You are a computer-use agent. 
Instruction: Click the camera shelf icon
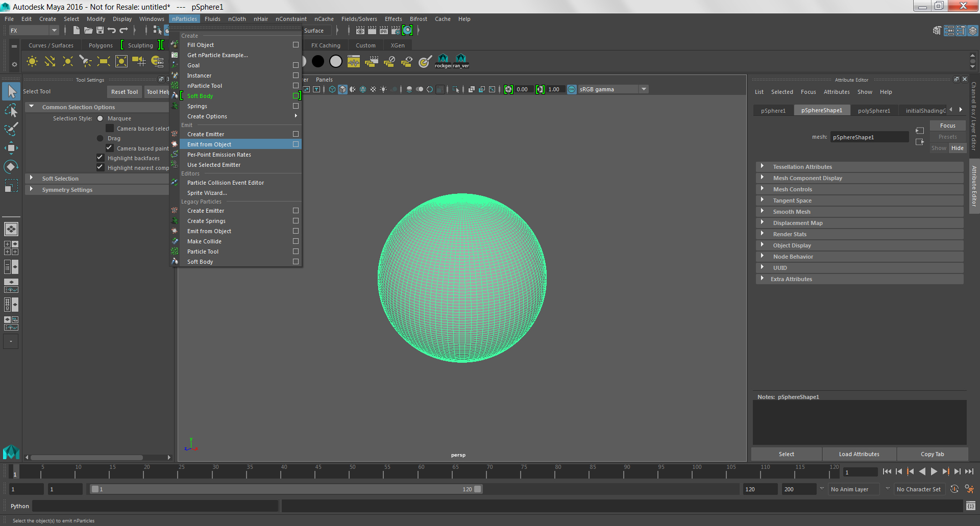click(x=139, y=62)
